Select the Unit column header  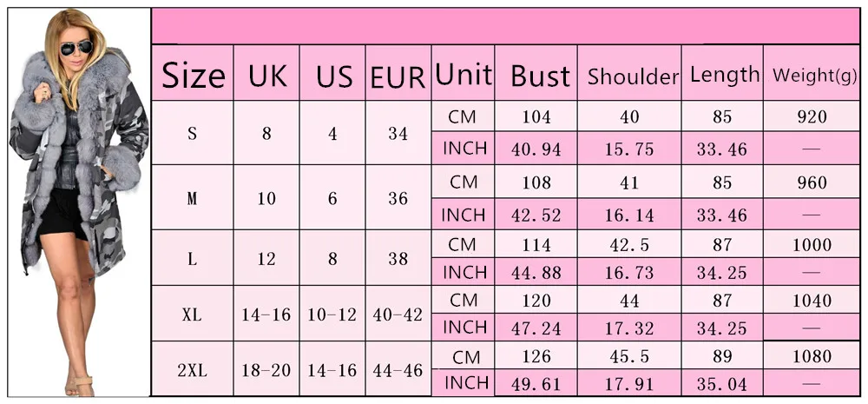pos(464,74)
